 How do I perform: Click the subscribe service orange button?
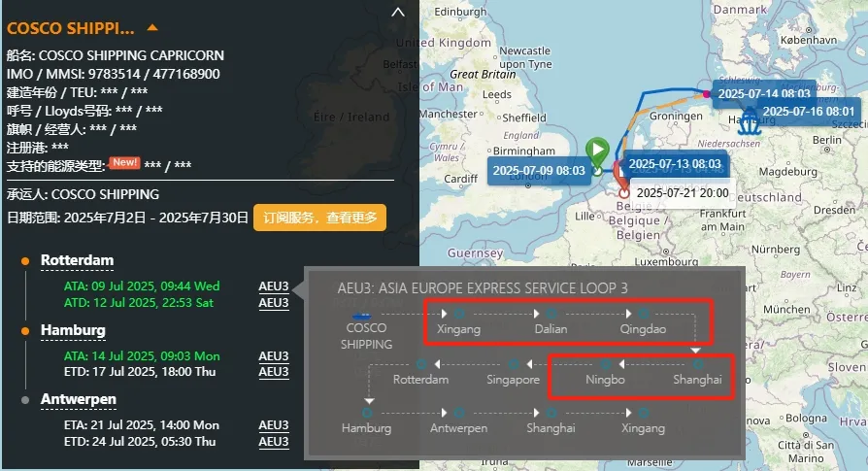pyautogui.click(x=320, y=218)
